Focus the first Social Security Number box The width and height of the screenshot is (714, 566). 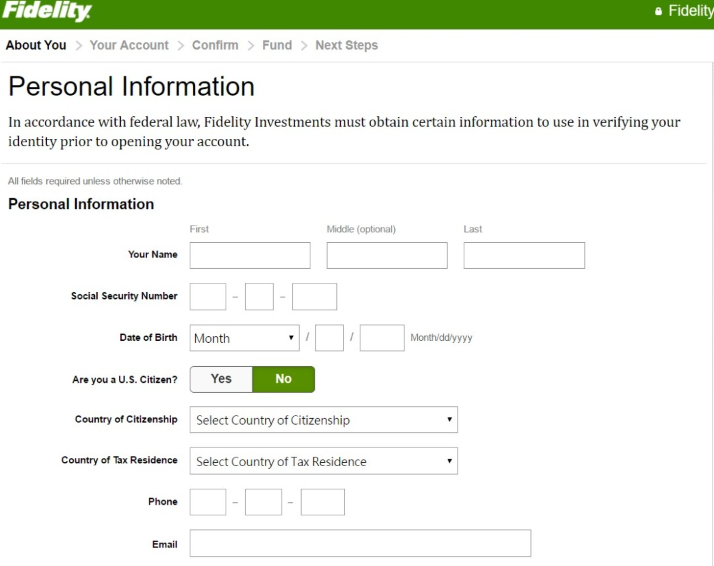[208, 297]
